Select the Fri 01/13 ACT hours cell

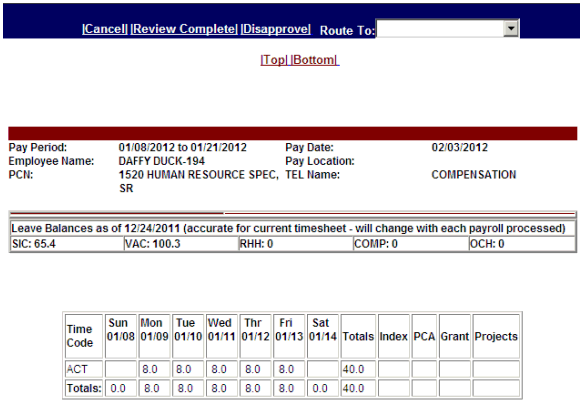pyautogui.click(x=289, y=369)
